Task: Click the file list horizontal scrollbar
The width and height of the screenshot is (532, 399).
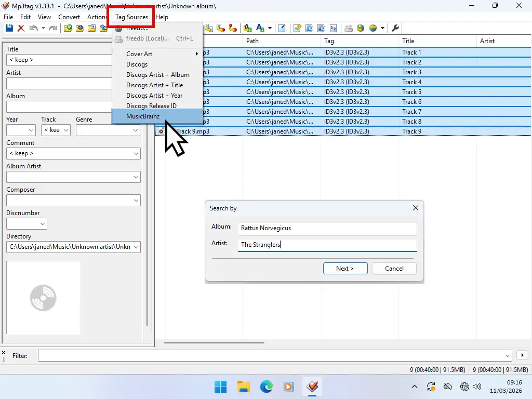Action: coord(214,343)
